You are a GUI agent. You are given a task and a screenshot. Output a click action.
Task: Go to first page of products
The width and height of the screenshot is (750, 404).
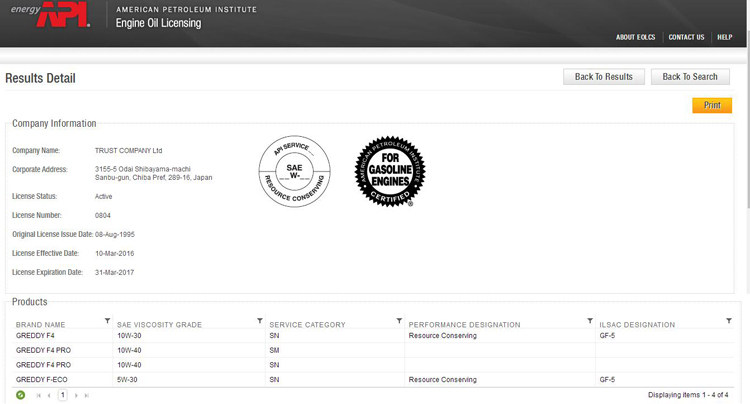click(38, 395)
